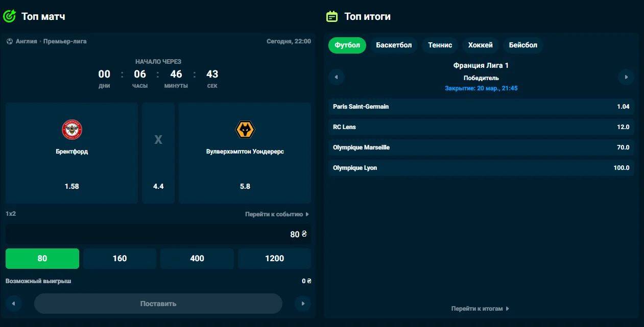This screenshot has width=644, height=327.
Task: Select Olympique Marseille at 70.0
Action: click(x=481, y=147)
